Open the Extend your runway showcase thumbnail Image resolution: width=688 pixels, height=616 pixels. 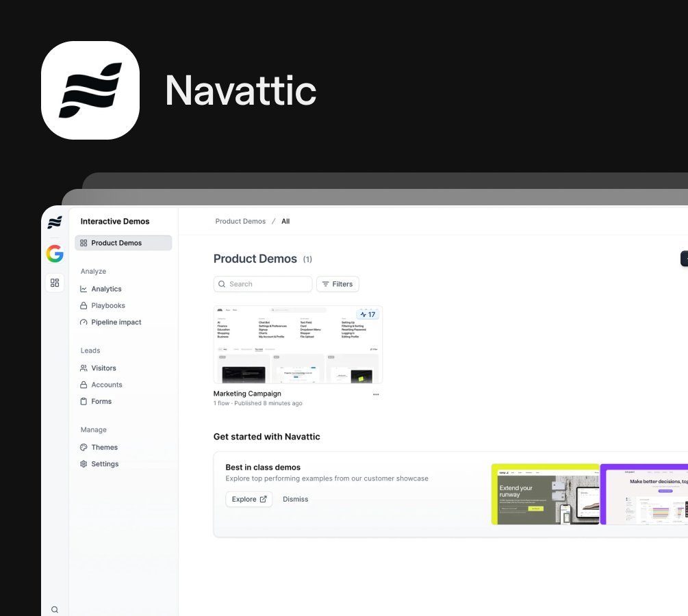click(546, 494)
